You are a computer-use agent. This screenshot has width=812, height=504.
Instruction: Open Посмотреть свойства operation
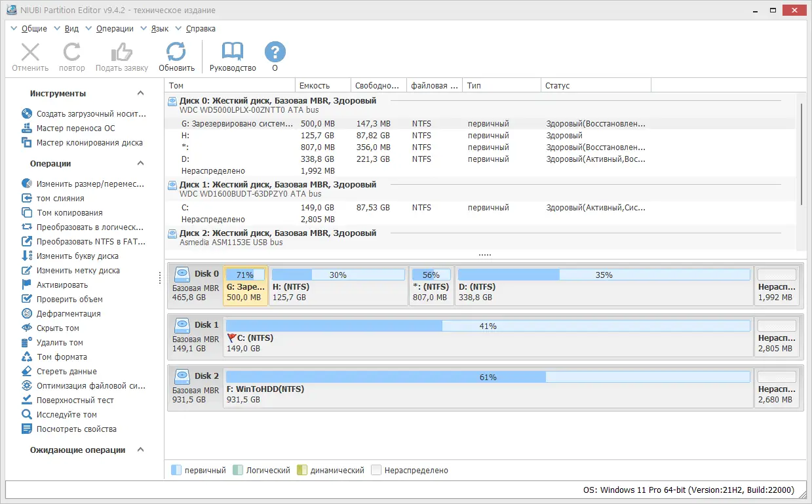(69, 429)
